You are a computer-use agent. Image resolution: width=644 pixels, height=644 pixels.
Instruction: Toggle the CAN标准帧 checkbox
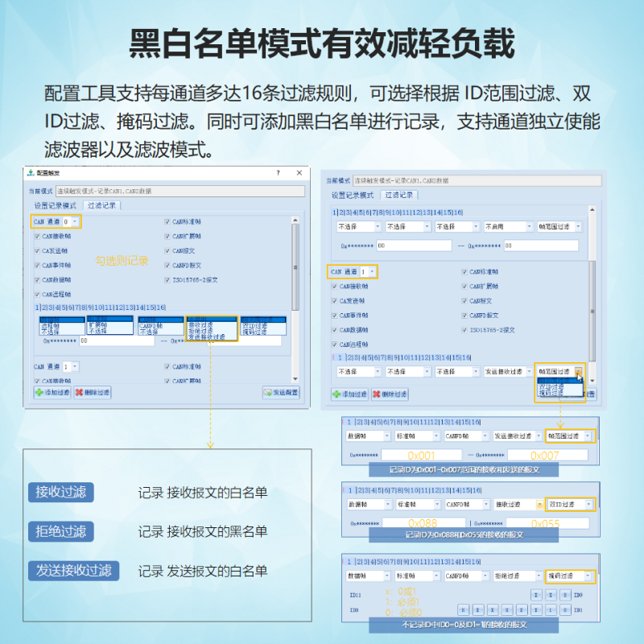166,221
